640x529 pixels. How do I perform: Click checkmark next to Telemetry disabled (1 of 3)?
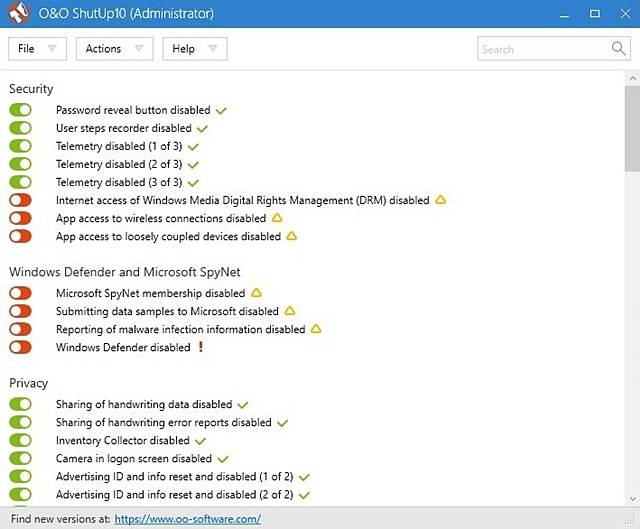pyautogui.click(x=193, y=147)
